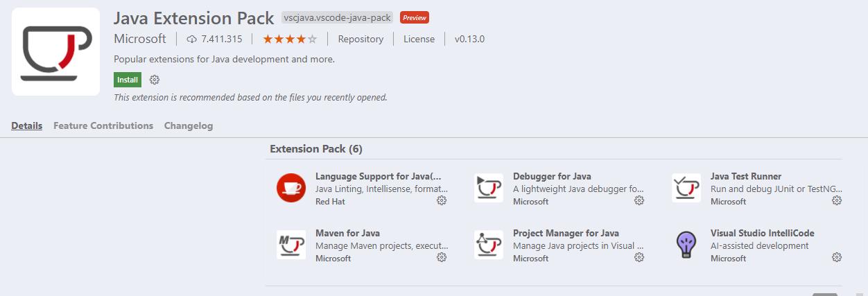Switch to the Details tab

27,125
